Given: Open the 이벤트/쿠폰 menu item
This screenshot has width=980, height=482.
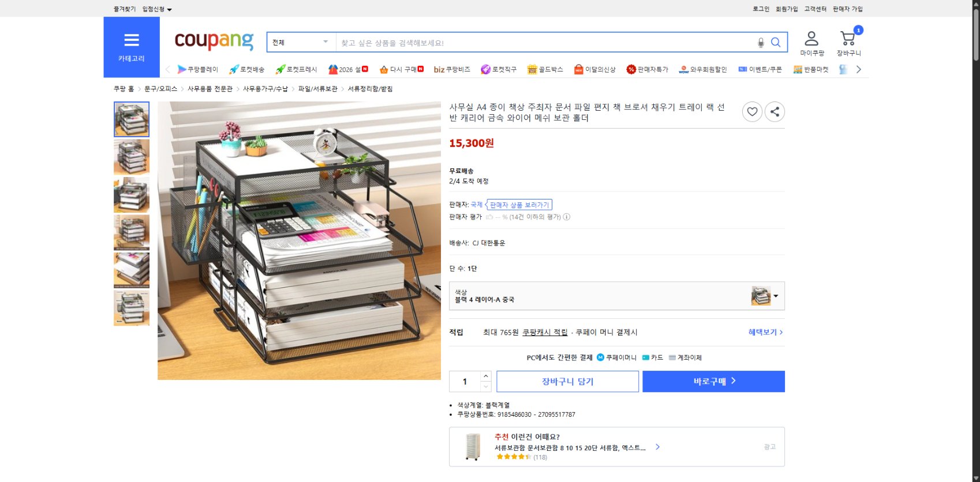Looking at the screenshot, I should (762, 69).
